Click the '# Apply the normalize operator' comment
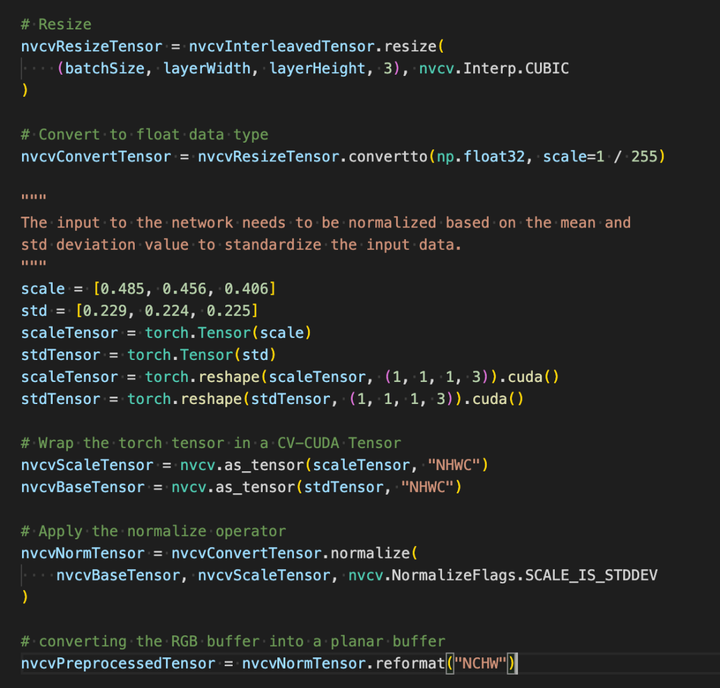The image size is (720, 688). [153, 531]
